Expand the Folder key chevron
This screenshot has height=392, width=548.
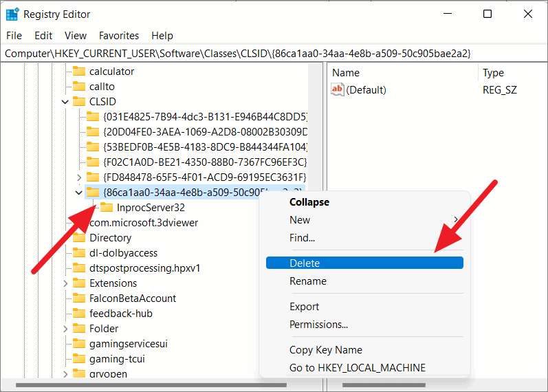click(65, 329)
